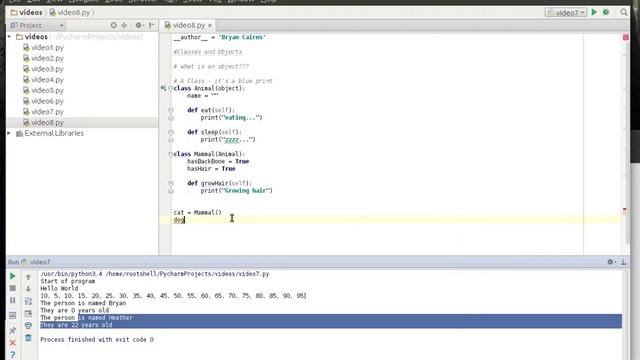Screen dimensions: 640x360
Task: Fold the class Animal block
Action: (x=171, y=88)
